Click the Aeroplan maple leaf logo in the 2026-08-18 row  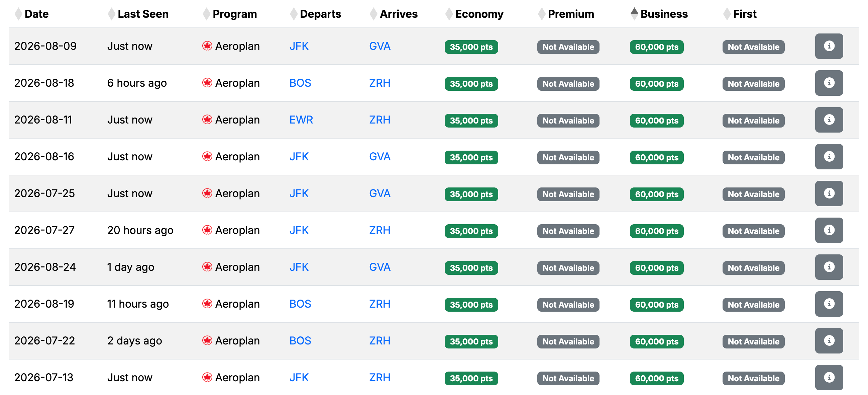[208, 83]
